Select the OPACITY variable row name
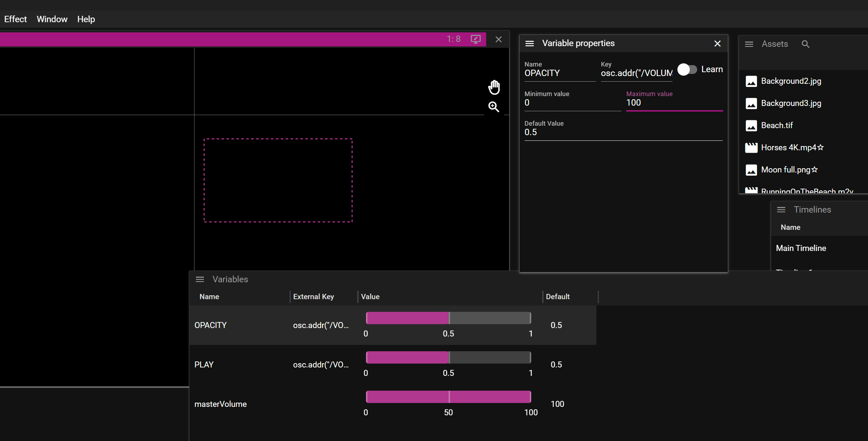 click(x=210, y=325)
